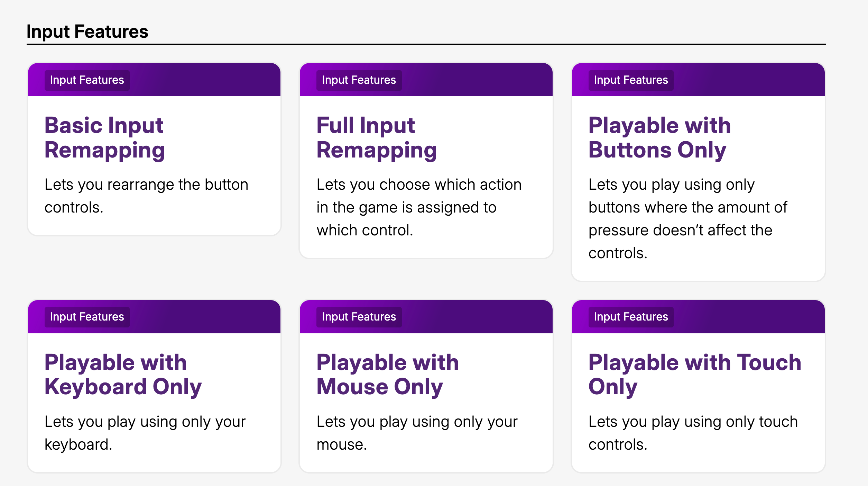The height and width of the screenshot is (486, 868).
Task: Click 'using only touch controls' description
Action: [x=693, y=433]
